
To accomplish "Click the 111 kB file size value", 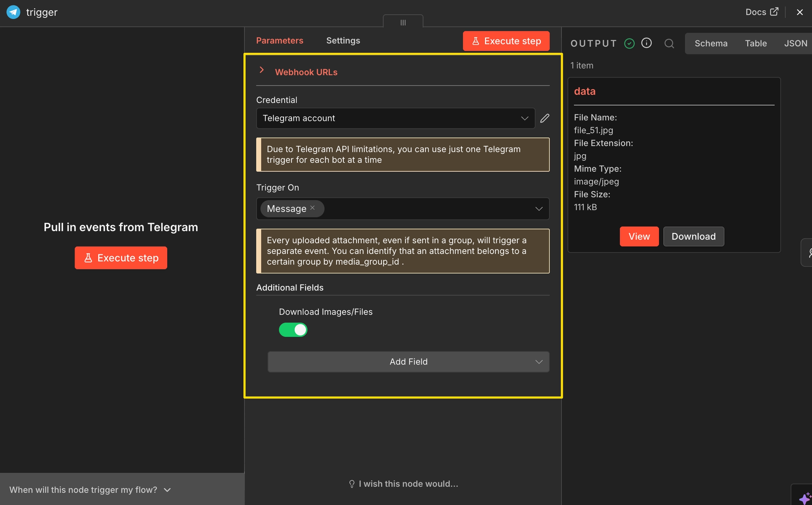I will (x=585, y=207).
